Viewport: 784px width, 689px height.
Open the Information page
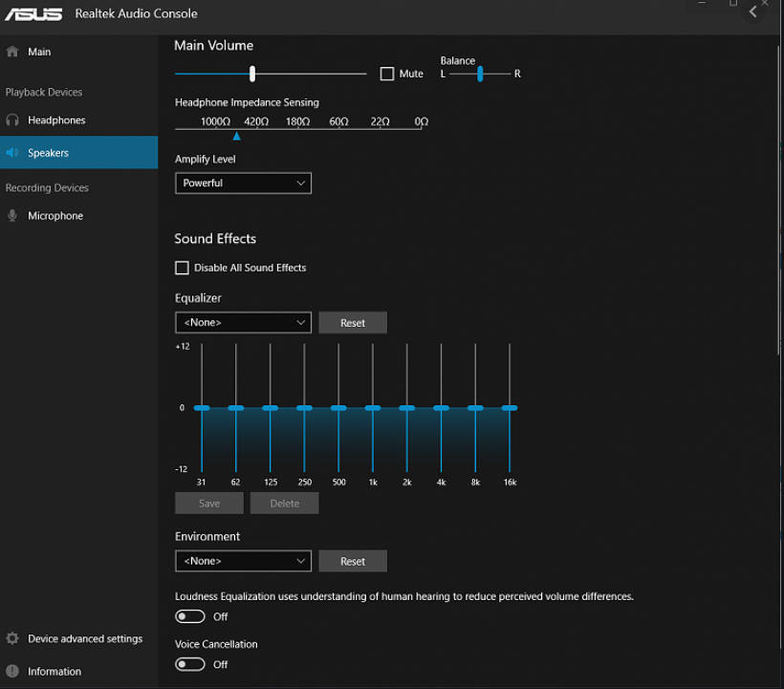79,671
